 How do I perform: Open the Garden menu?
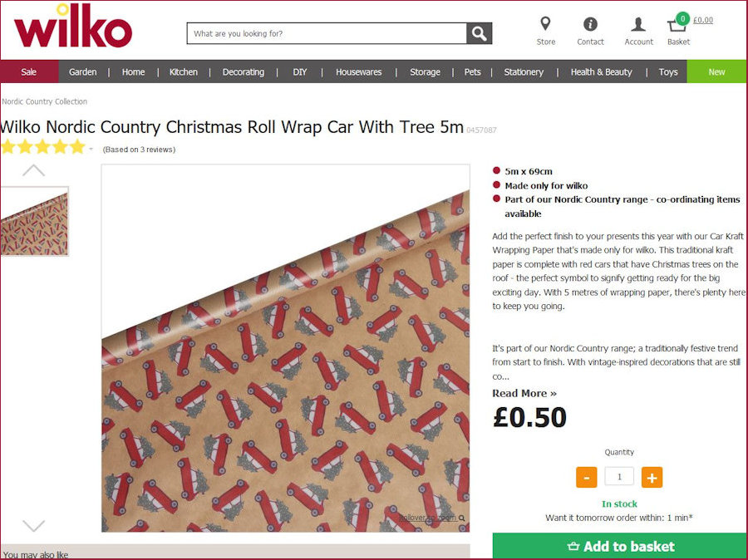pos(82,72)
